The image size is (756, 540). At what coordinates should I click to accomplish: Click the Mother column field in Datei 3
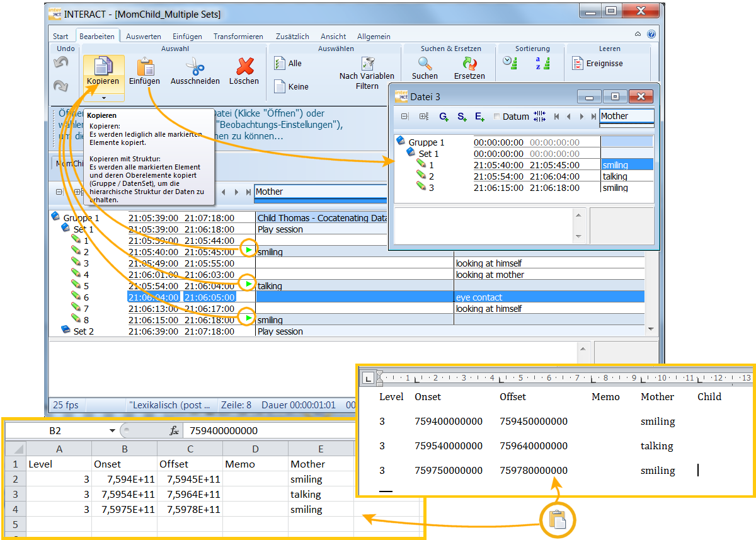[x=627, y=116]
